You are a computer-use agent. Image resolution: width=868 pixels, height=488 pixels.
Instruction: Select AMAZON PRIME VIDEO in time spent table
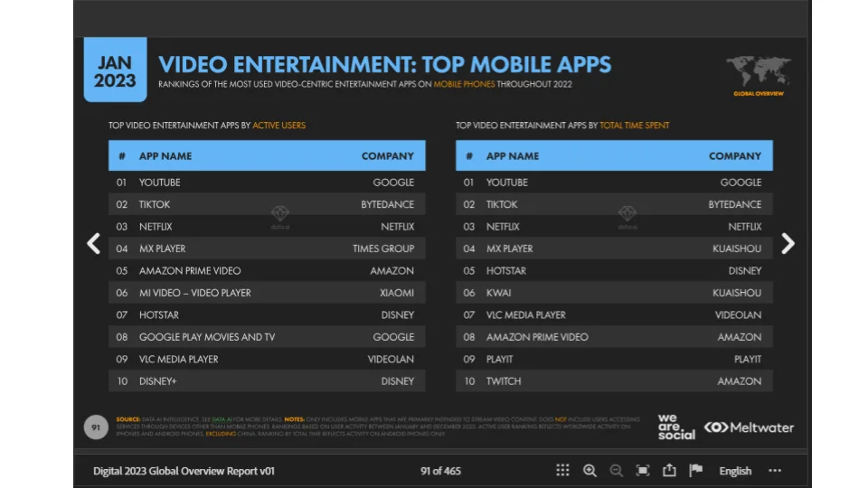pos(537,337)
